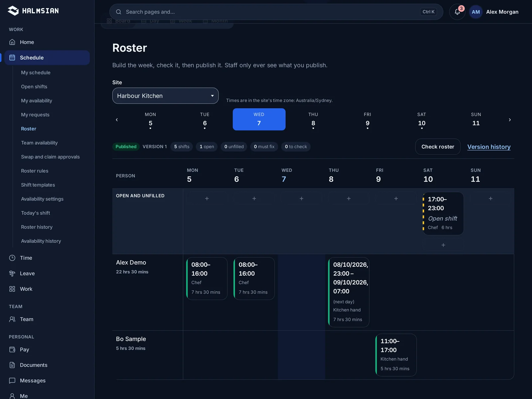Select WED 7 in day strip
This screenshot has width=532, height=399.
point(259,119)
